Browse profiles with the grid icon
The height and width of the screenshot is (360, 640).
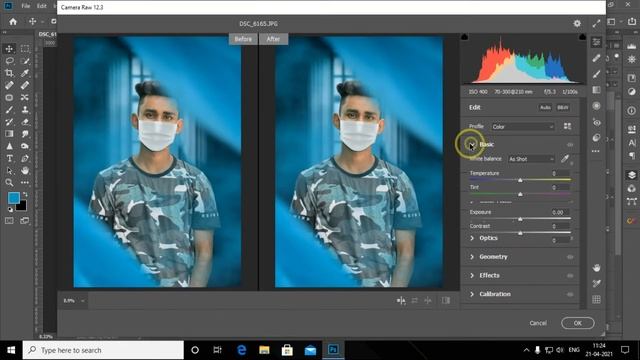click(567, 126)
